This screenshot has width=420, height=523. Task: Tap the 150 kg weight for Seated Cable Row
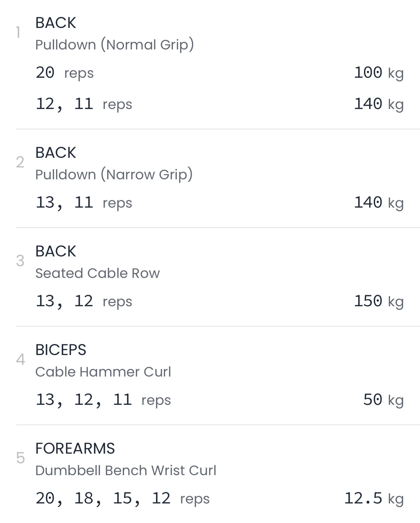coord(378,301)
